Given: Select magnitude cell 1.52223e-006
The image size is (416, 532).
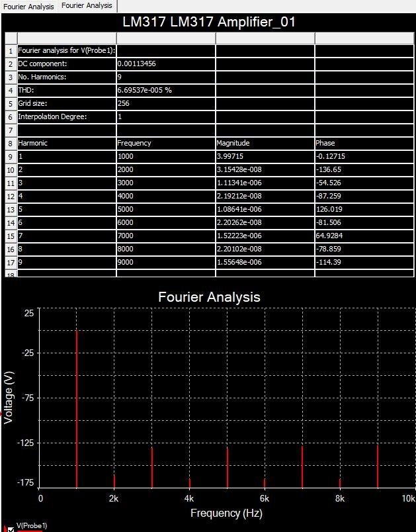Looking at the screenshot, I should point(265,236).
